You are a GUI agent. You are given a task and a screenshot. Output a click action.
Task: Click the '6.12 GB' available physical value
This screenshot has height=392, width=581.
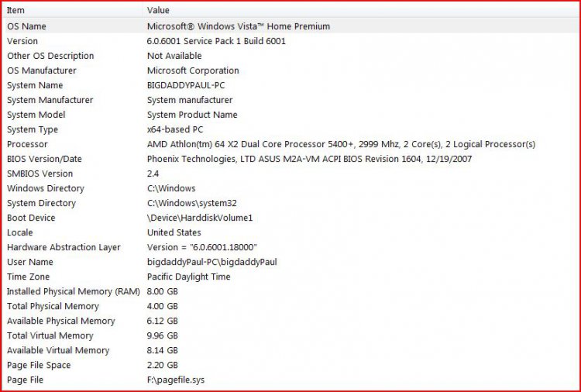pos(163,322)
